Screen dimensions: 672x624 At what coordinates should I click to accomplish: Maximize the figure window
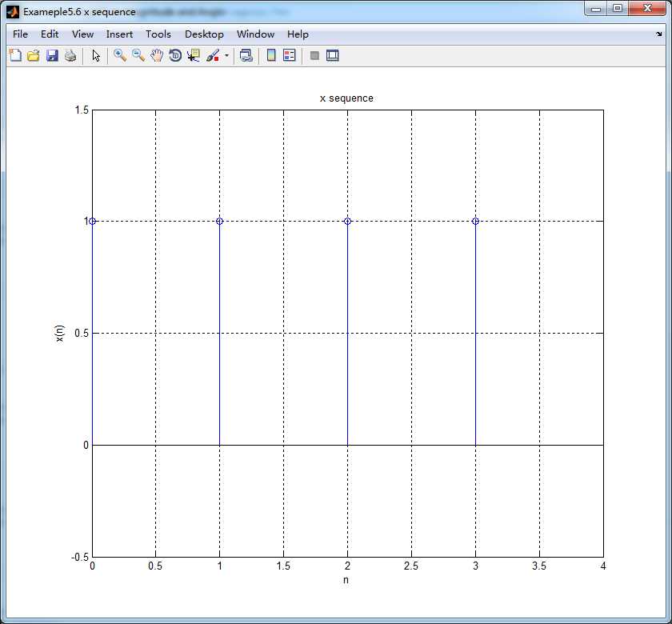(x=618, y=9)
